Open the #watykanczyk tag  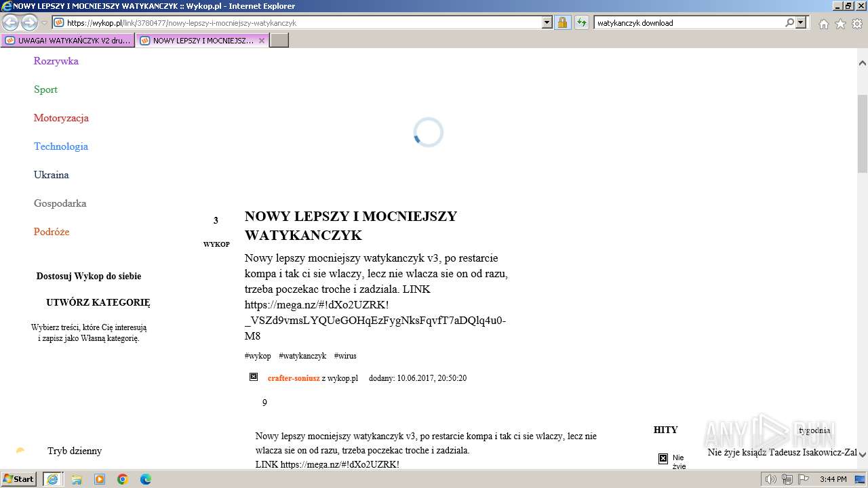pos(302,356)
